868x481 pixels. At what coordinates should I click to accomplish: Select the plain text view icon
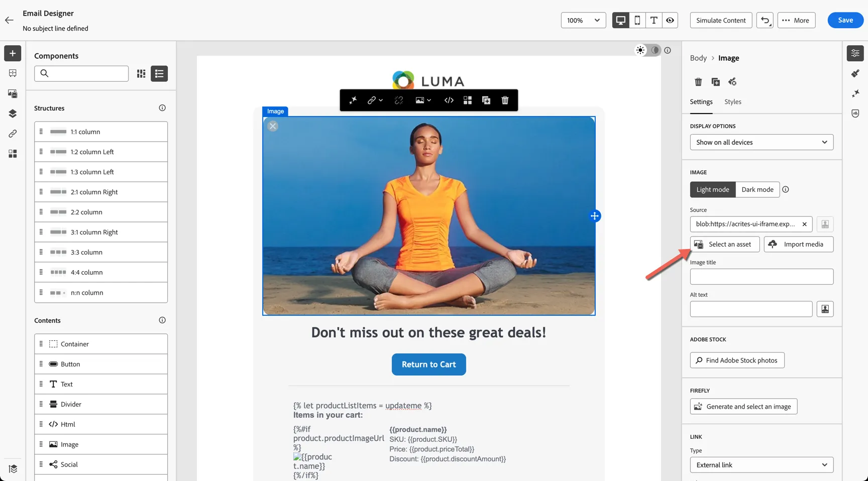[x=654, y=20]
